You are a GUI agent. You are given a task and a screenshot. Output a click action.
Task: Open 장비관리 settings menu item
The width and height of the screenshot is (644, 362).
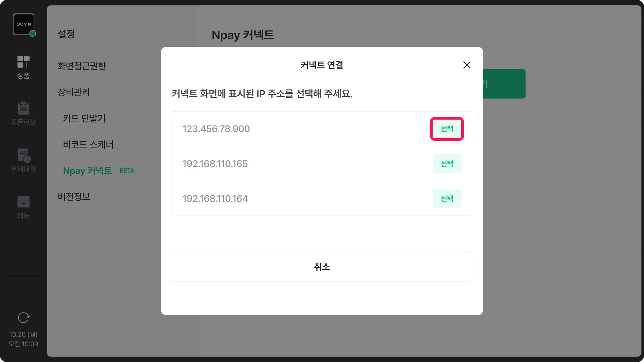[74, 92]
